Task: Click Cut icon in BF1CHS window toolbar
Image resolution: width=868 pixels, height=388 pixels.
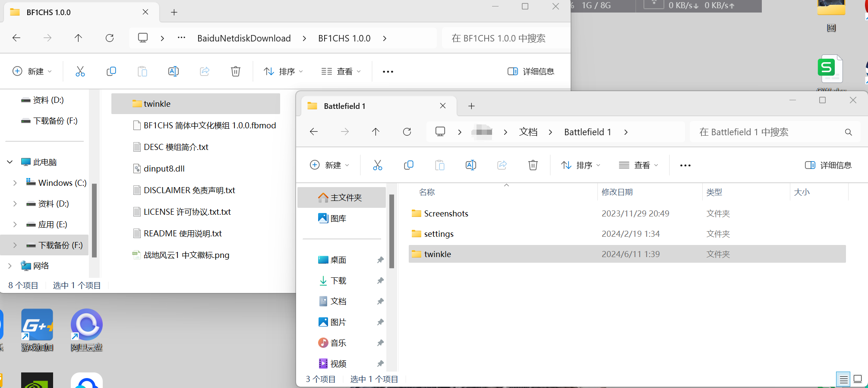Action: pos(80,71)
